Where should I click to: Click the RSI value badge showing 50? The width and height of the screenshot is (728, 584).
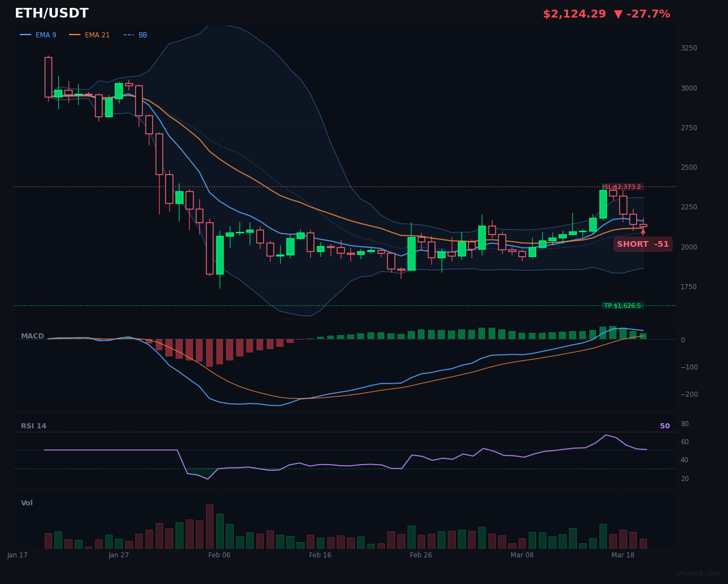pyautogui.click(x=665, y=426)
